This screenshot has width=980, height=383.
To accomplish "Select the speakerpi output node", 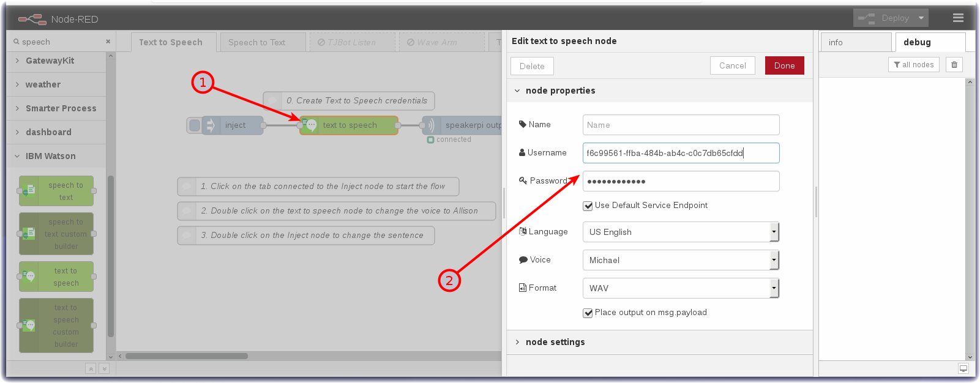I will click(462, 125).
